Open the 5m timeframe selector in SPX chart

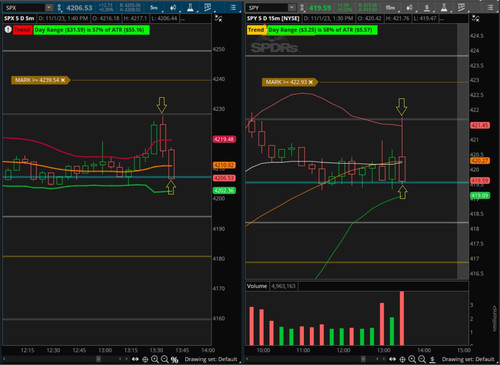[x=154, y=7]
